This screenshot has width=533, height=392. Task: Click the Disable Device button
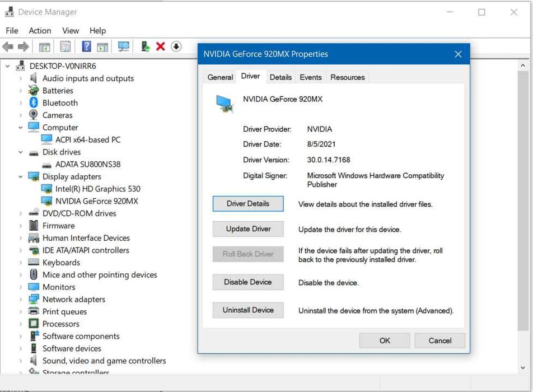(x=248, y=282)
